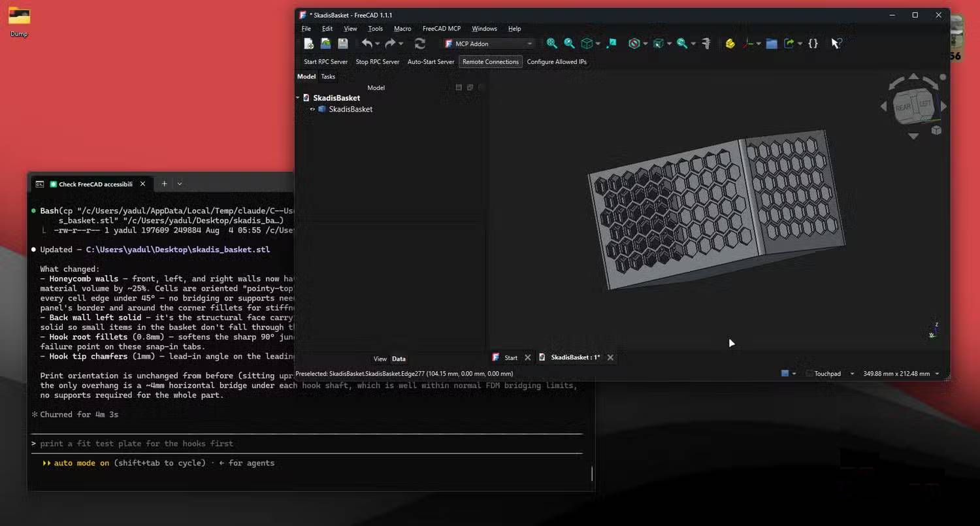Open the File menu
Image resolution: width=980 pixels, height=526 pixels.
click(306, 29)
